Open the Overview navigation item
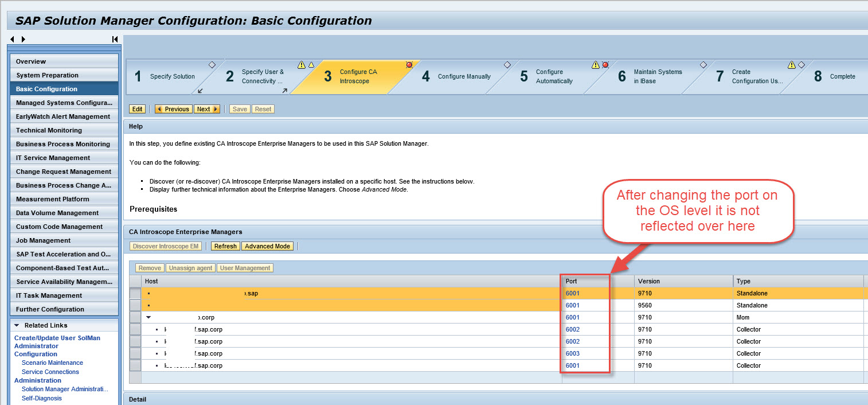Screen dimensions: 868x405 coord(64,61)
